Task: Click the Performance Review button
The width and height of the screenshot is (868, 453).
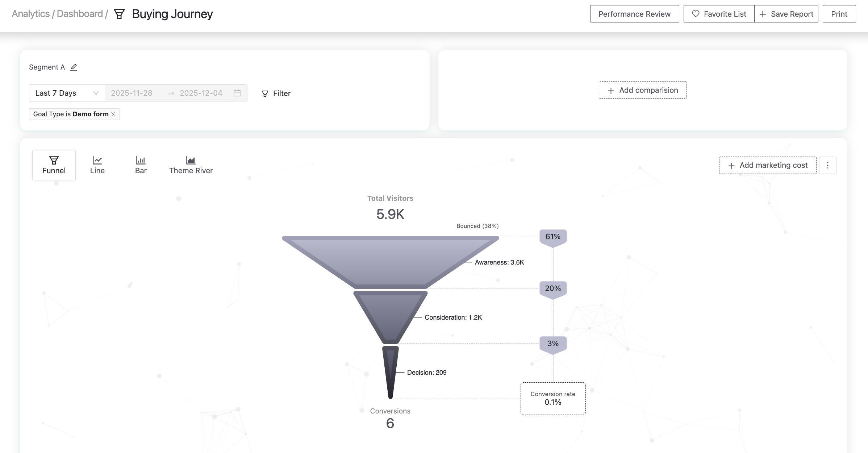Action: pyautogui.click(x=634, y=14)
